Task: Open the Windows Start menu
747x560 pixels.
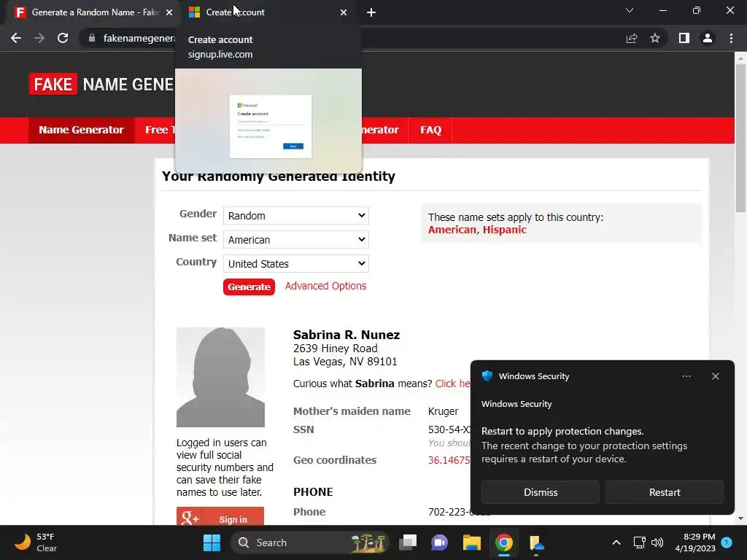Action: pos(212,542)
